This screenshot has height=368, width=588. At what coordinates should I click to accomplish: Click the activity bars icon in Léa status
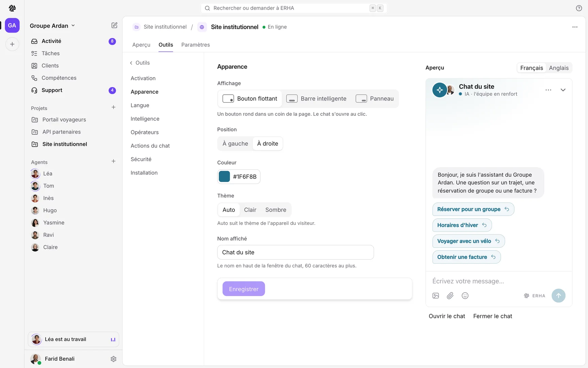tap(113, 339)
